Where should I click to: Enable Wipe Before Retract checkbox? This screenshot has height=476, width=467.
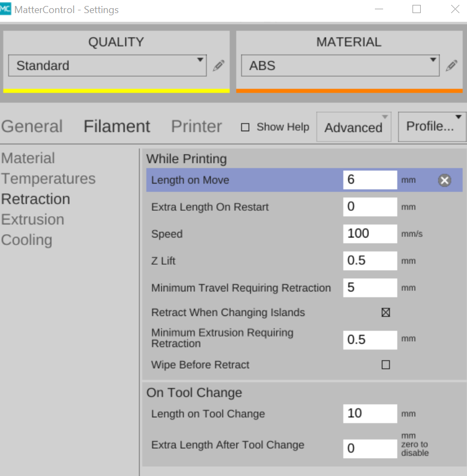tap(386, 365)
